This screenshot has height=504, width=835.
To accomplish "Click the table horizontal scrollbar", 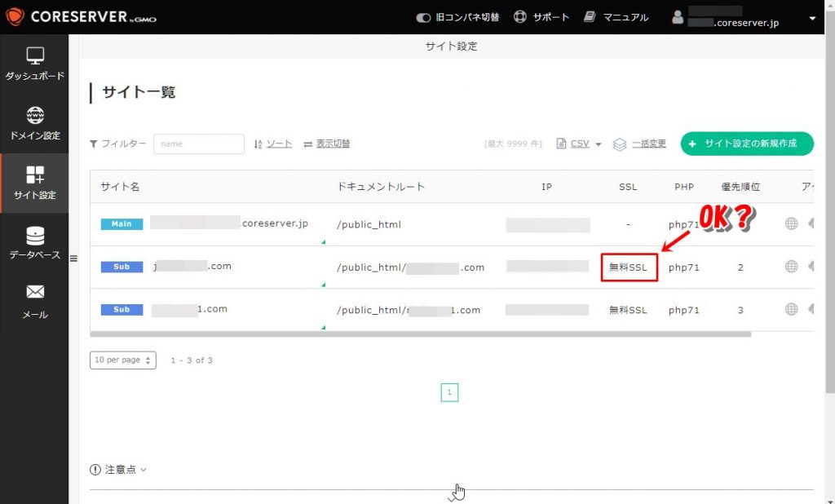I will pyautogui.click(x=420, y=334).
